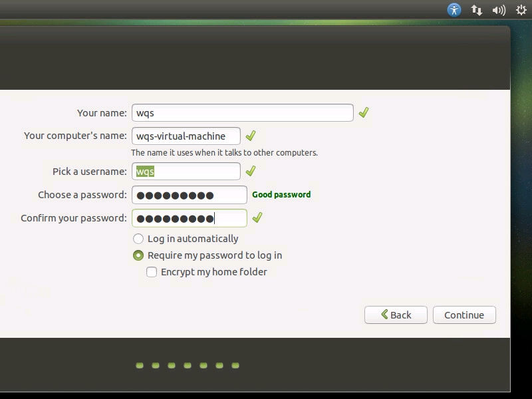Click the "Confirm your password:" label
This screenshot has width=532, height=399.
[74, 218]
